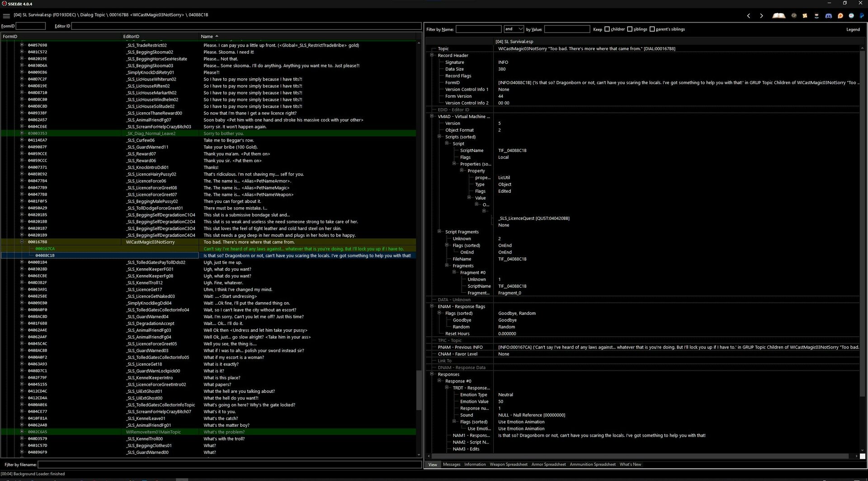This screenshot has width=868, height=481.
Task: Switch to the View tab
Action: (x=433, y=465)
